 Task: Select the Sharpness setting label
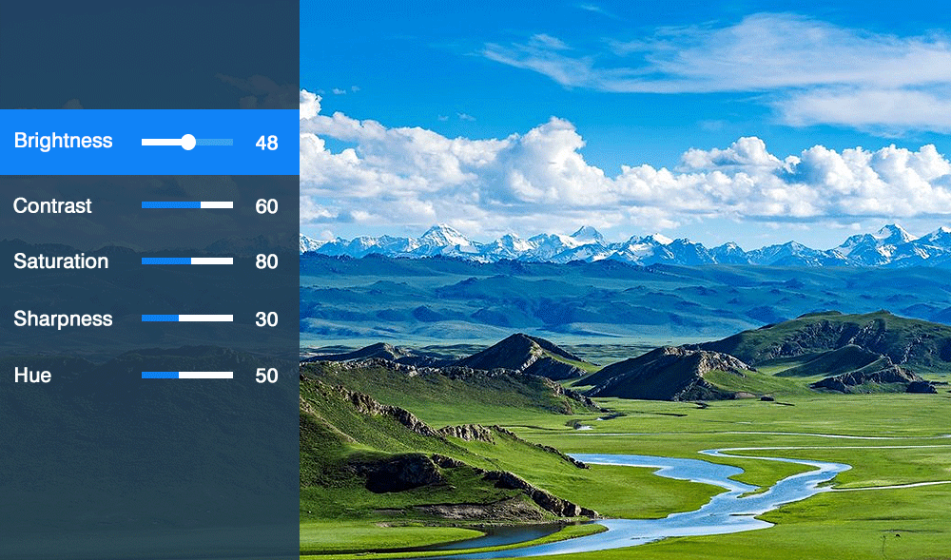tap(63, 319)
